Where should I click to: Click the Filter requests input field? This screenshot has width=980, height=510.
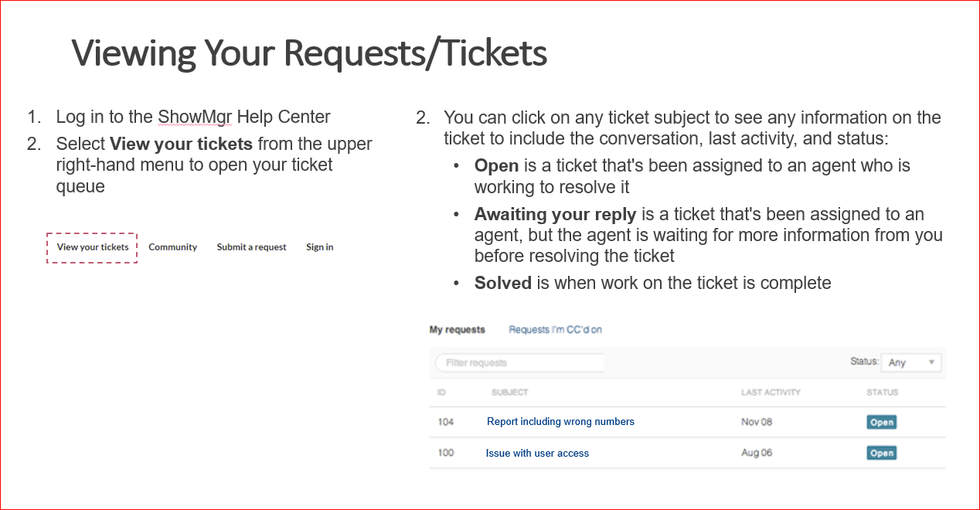tap(519, 362)
